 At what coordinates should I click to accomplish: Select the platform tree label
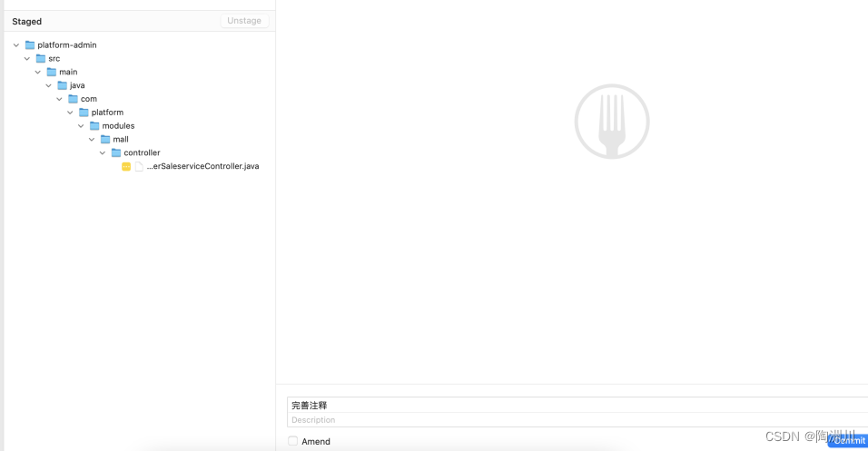coord(107,113)
